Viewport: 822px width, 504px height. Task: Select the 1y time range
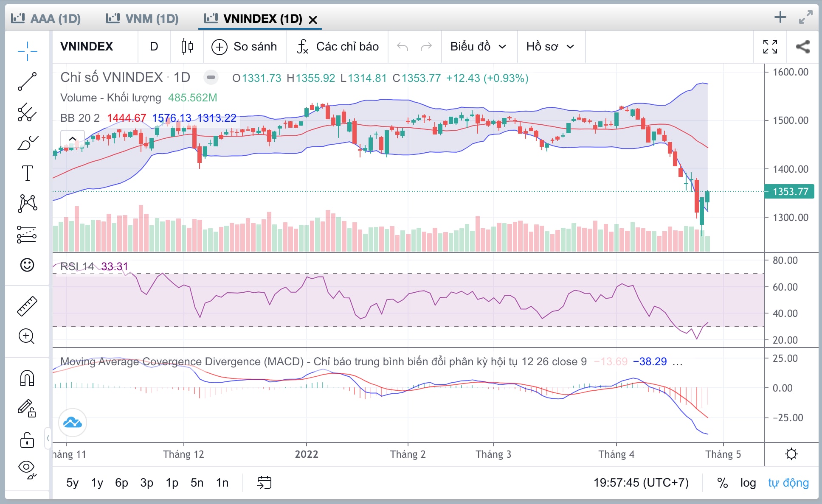[x=97, y=482]
